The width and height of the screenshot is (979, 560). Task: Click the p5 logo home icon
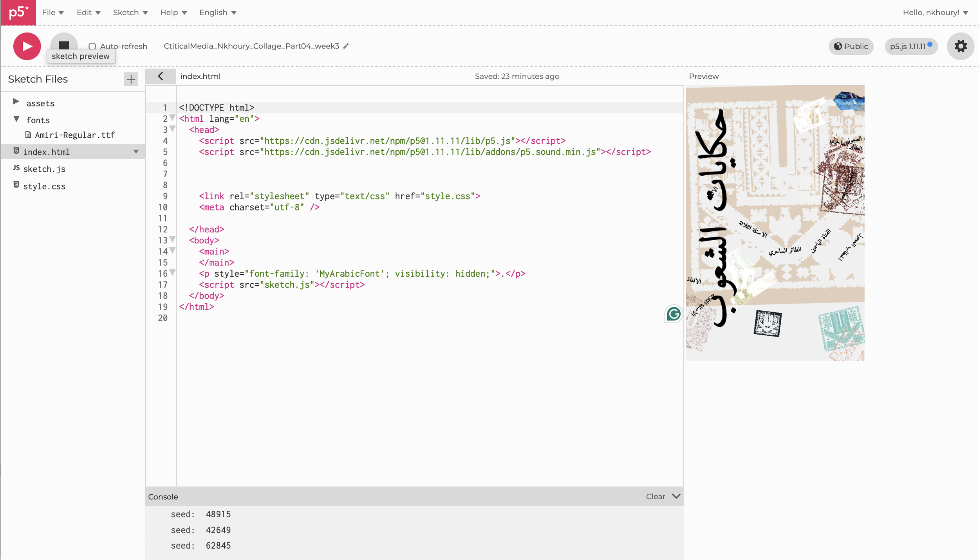pos(18,13)
